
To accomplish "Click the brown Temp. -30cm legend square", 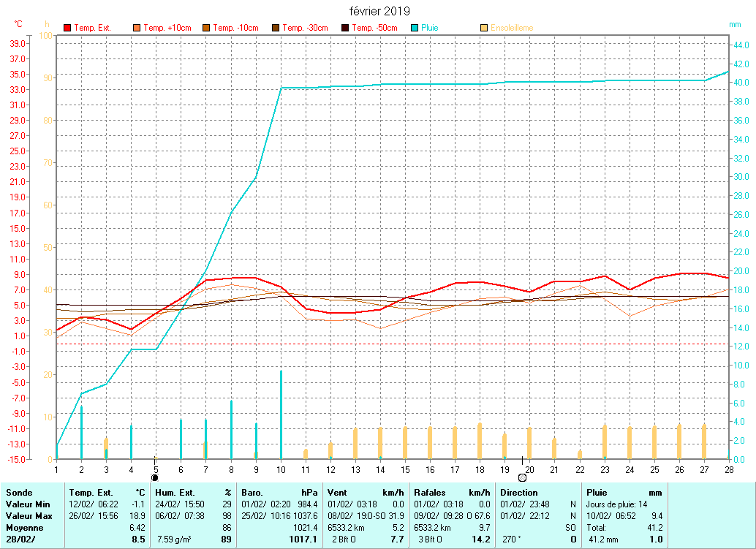I will pos(276,29).
